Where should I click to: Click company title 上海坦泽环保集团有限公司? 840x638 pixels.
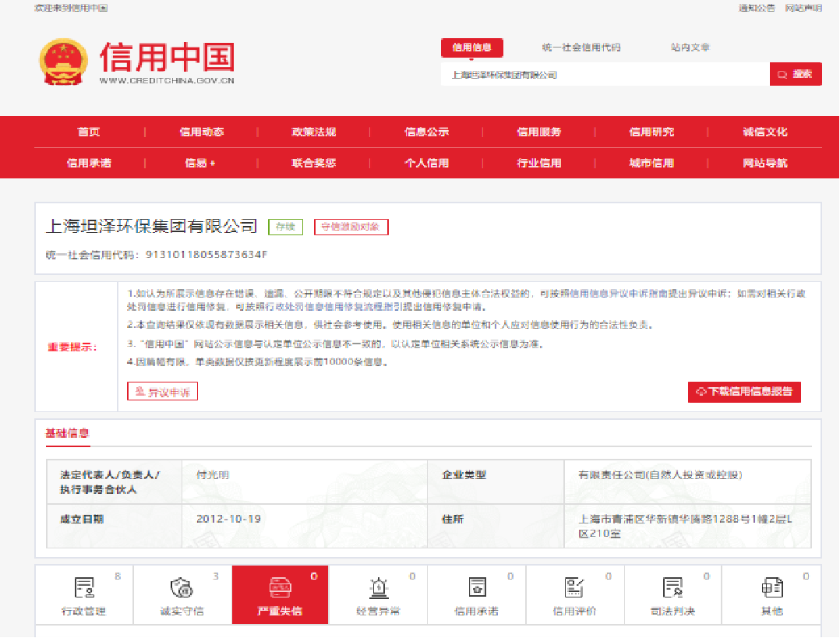click(x=152, y=226)
